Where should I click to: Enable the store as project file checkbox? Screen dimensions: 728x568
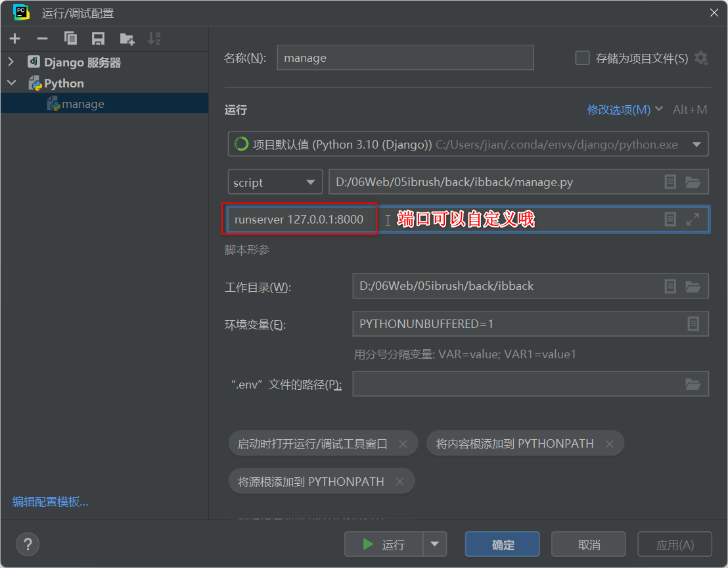click(582, 59)
